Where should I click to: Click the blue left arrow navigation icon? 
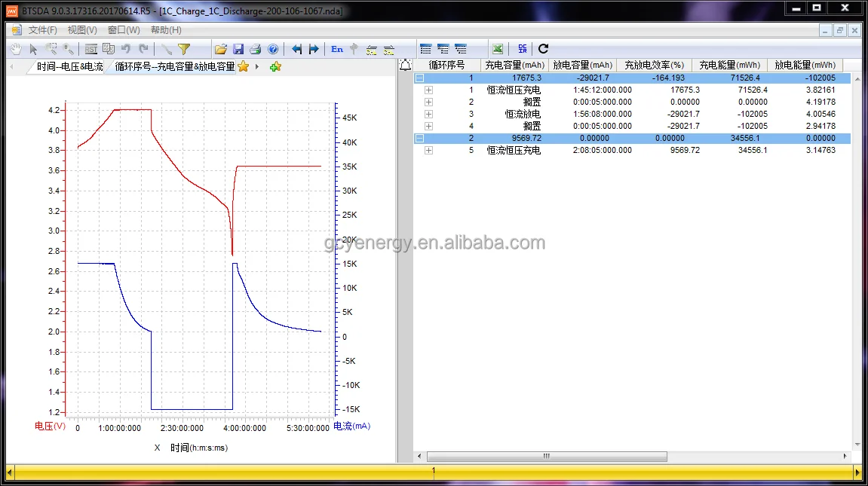click(297, 49)
